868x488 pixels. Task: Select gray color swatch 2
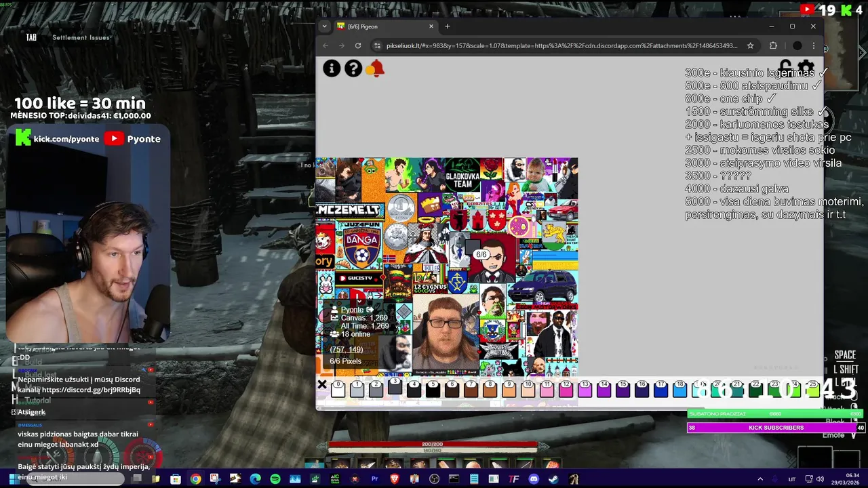(x=376, y=388)
